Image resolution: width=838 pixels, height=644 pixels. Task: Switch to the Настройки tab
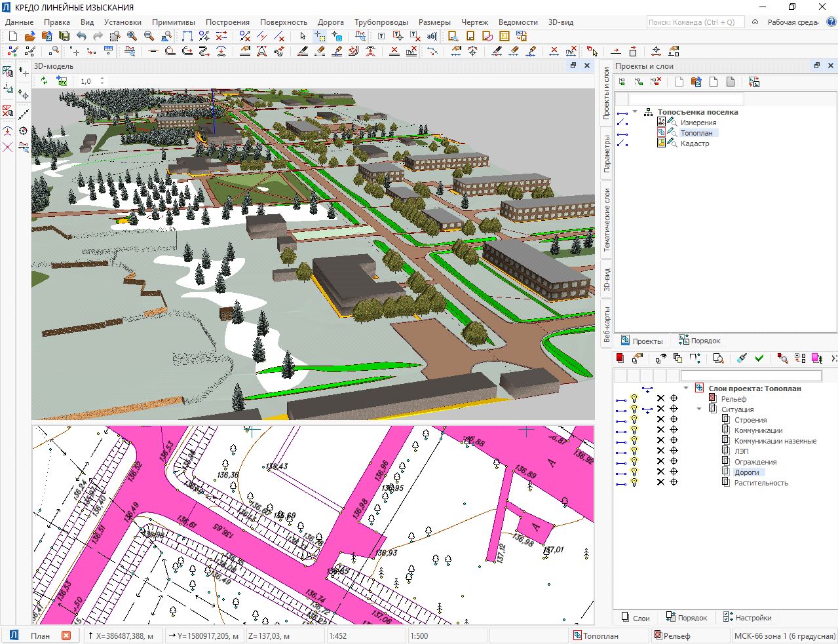747,618
